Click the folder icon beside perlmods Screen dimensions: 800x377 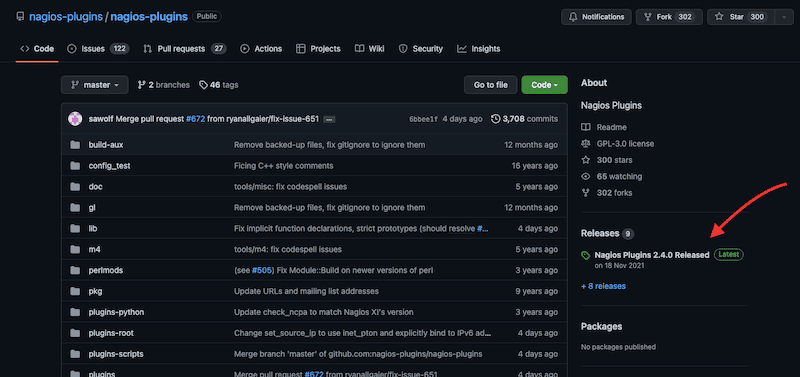click(x=75, y=270)
